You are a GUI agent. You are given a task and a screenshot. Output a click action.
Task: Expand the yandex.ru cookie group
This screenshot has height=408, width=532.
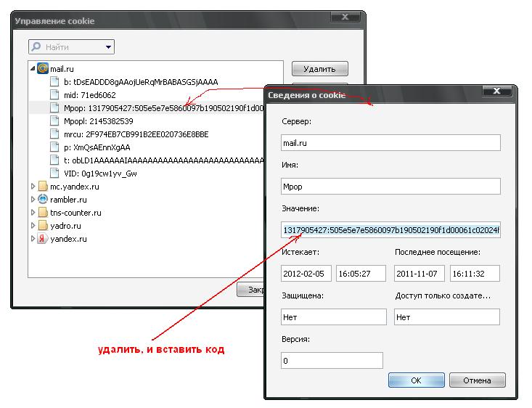click(33, 239)
